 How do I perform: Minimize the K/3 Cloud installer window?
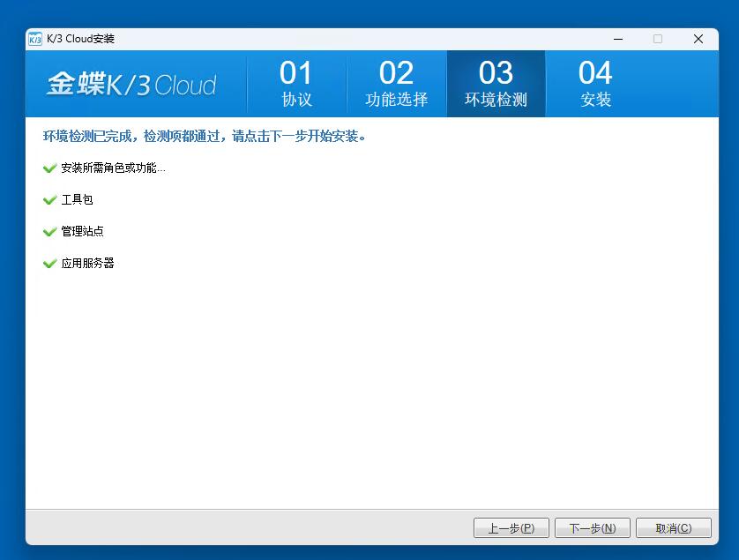click(x=618, y=39)
